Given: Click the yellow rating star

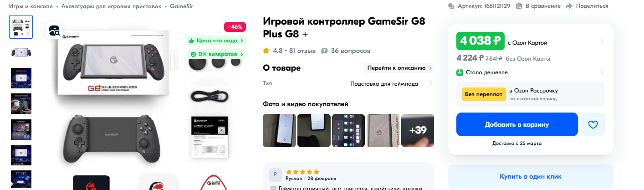Looking at the screenshot, I should click(266, 51).
